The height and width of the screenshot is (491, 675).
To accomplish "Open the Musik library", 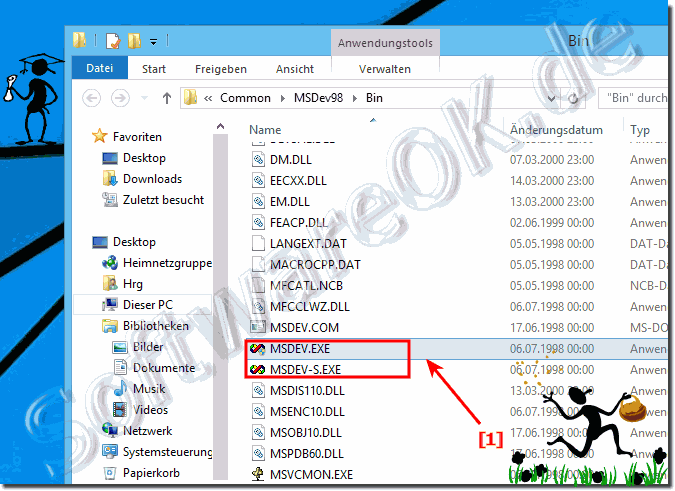I will click(x=139, y=389).
